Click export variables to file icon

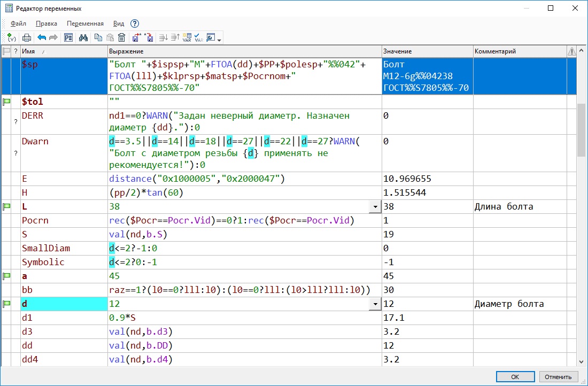coord(136,37)
